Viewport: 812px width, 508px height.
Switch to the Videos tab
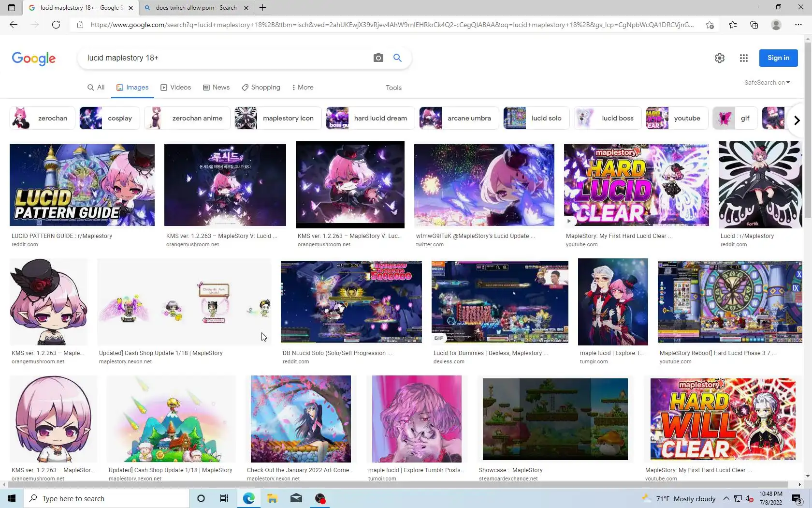[176, 88]
